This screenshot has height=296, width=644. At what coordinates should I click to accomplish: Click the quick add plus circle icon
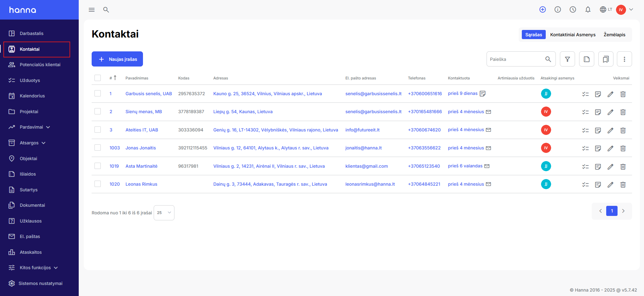[543, 9]
